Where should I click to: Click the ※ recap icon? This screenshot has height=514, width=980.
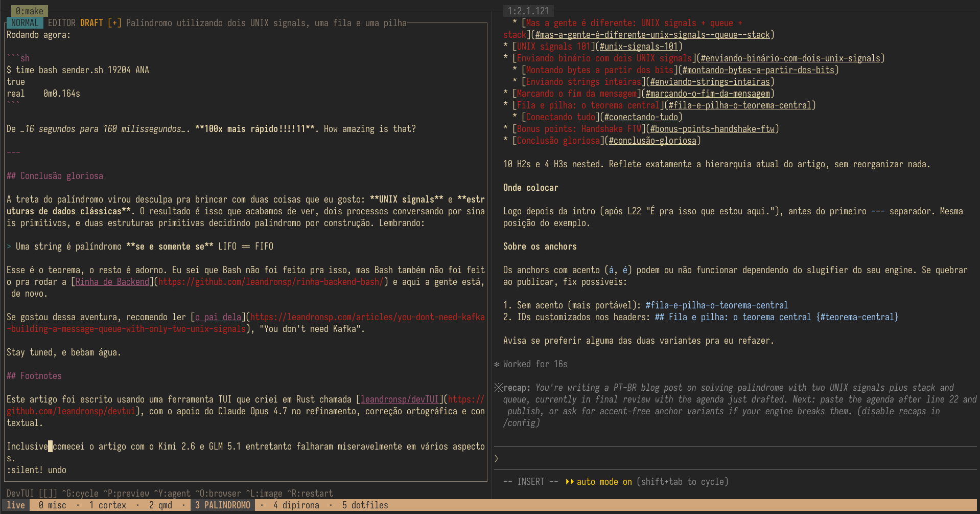click(x=498, y=387)
